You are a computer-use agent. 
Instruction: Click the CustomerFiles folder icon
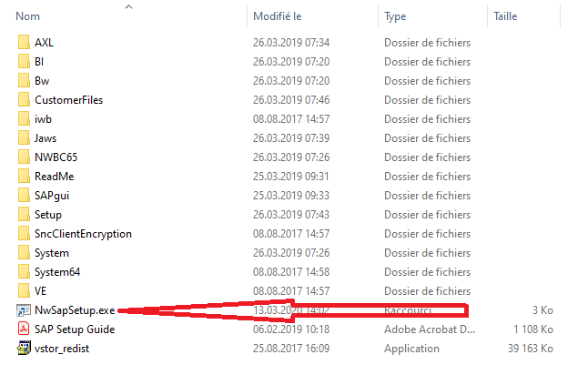point(24,99)
